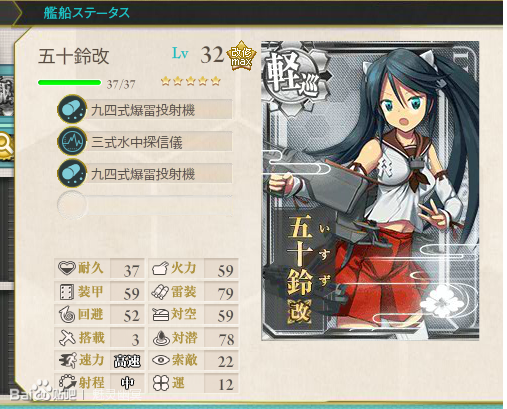Click the 改修max gold star badge
This screenshot has width=507, height=409.
[241, 56]
